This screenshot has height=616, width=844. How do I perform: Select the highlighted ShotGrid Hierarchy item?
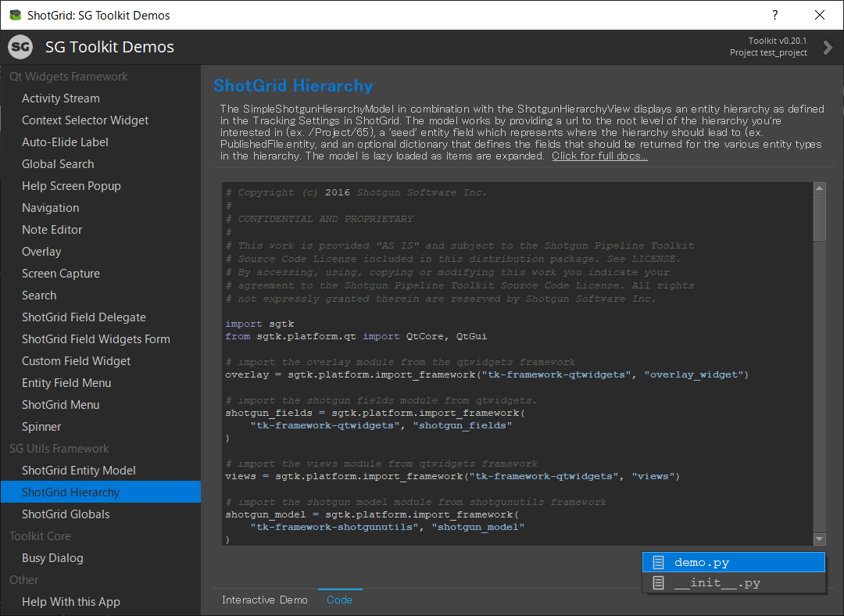pyautogui.click(x=101, y=492)
